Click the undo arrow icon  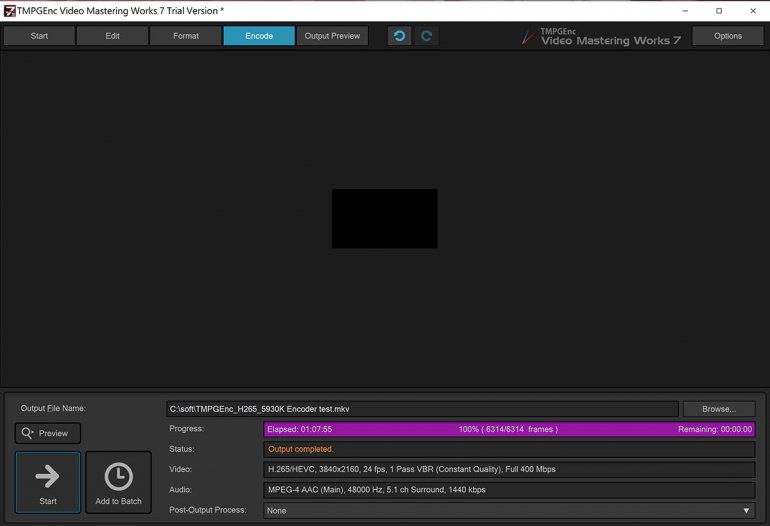tap(399, 36)
